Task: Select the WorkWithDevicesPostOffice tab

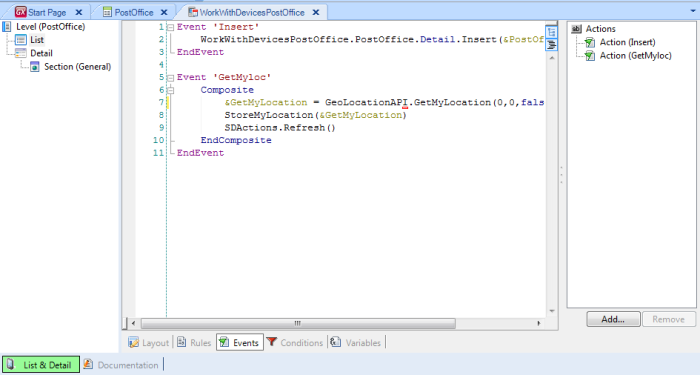Action: 252,12
